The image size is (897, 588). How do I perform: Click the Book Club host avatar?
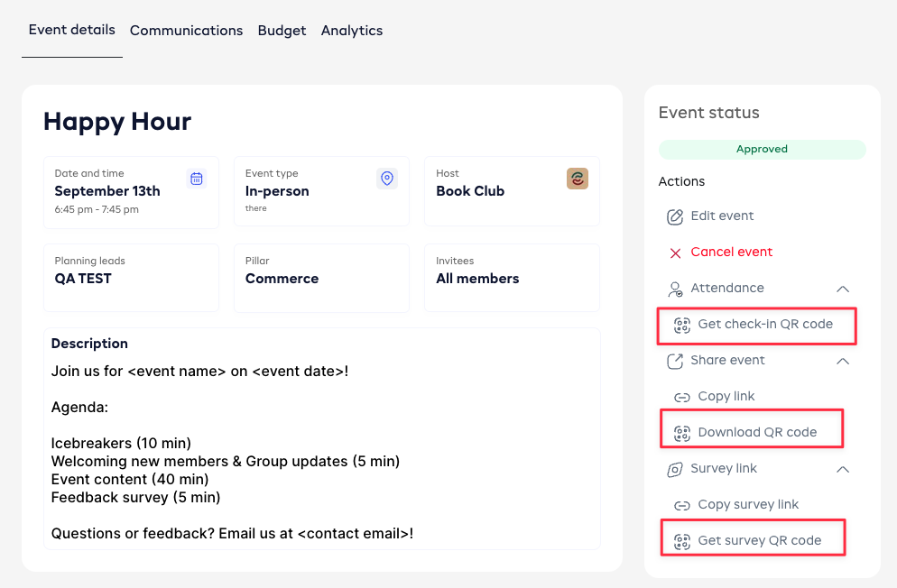[x=578, y=179]
